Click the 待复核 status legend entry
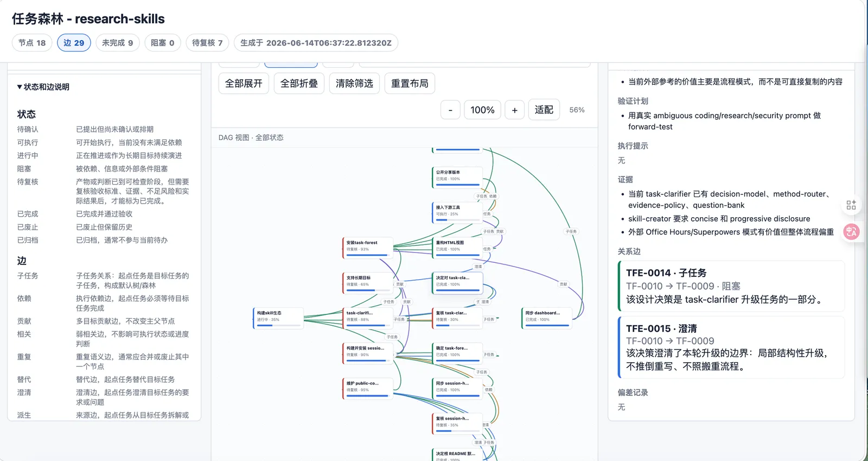The image size is (868, 461). click(28, 182)
